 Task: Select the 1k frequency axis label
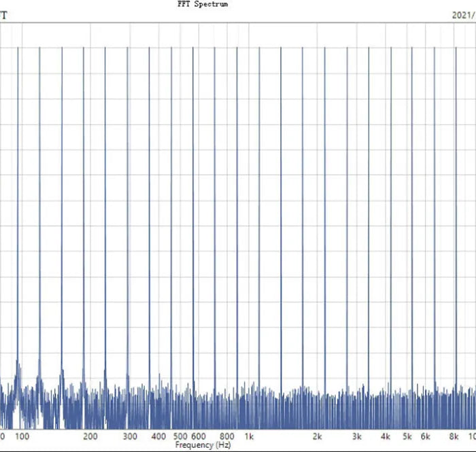pos(250,436)
